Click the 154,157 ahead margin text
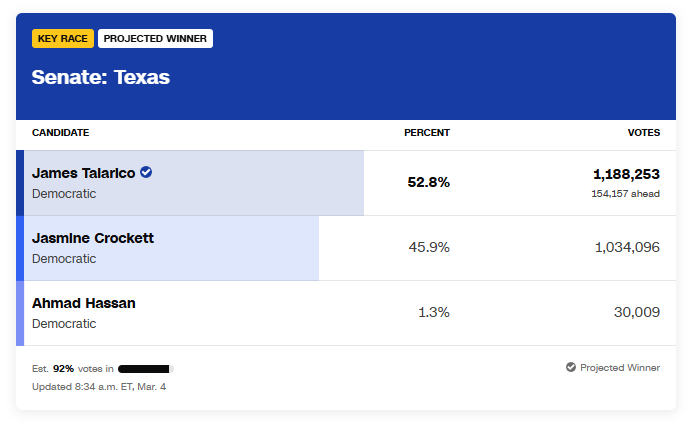692x425 pixels. [625, 193]
